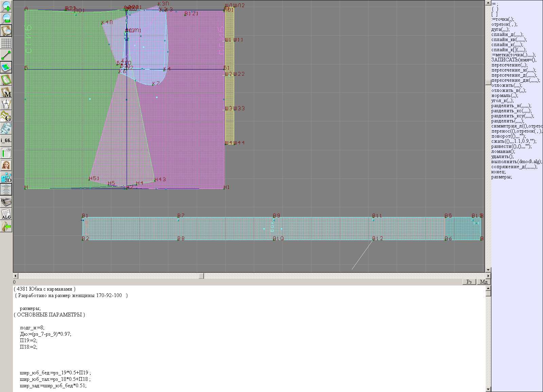The image size is (543, 392).
Task: Insert 'сплайн_д(,,,,);' from the command list
Action: pyautogui.click(x=507, y=35)
